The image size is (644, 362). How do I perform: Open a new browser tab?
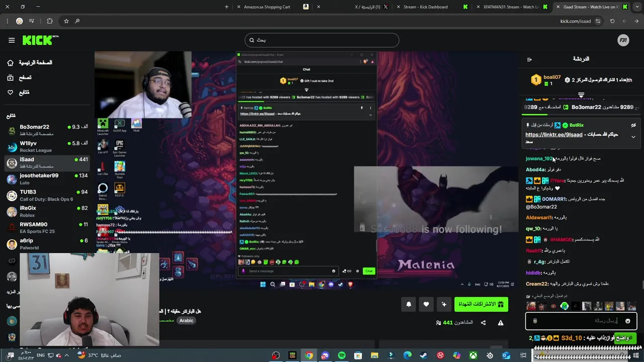(226, 7)
